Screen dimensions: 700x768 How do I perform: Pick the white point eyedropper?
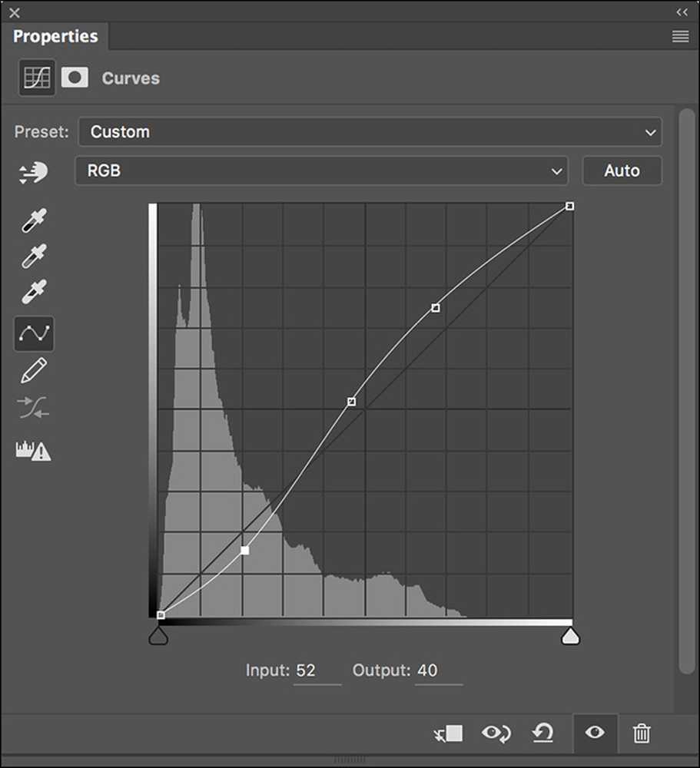[34, 291]
